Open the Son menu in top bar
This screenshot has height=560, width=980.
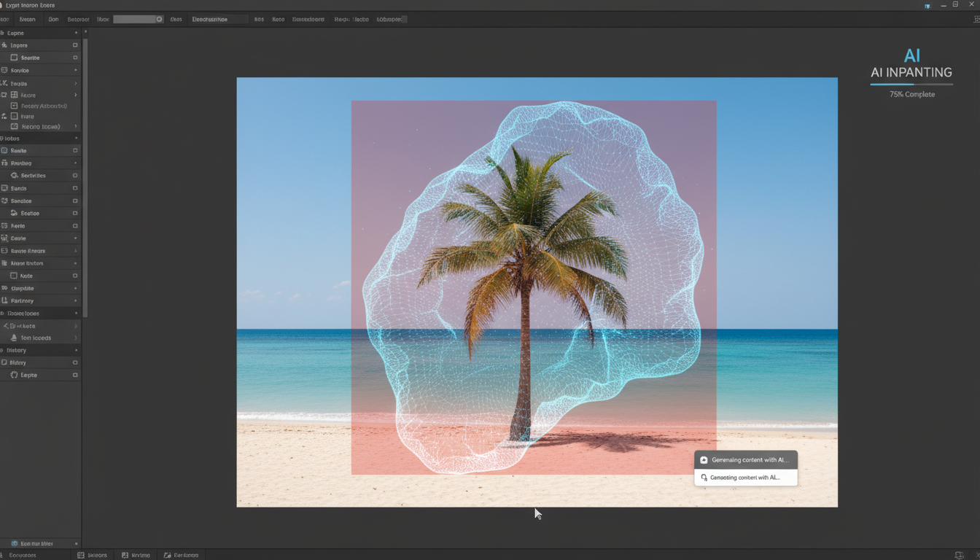pyautogui.click(x=53, y=20)
